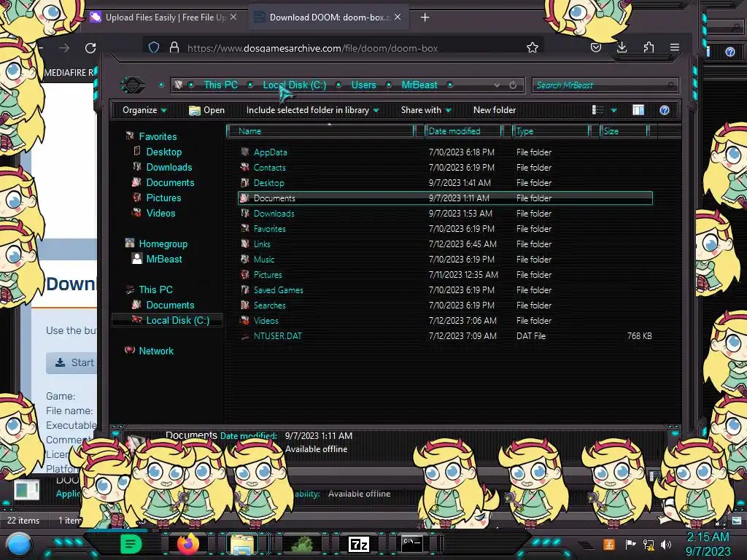Select MrBeast under Homegroup
This screenshot has width=747, height=560.
(164, 259)
